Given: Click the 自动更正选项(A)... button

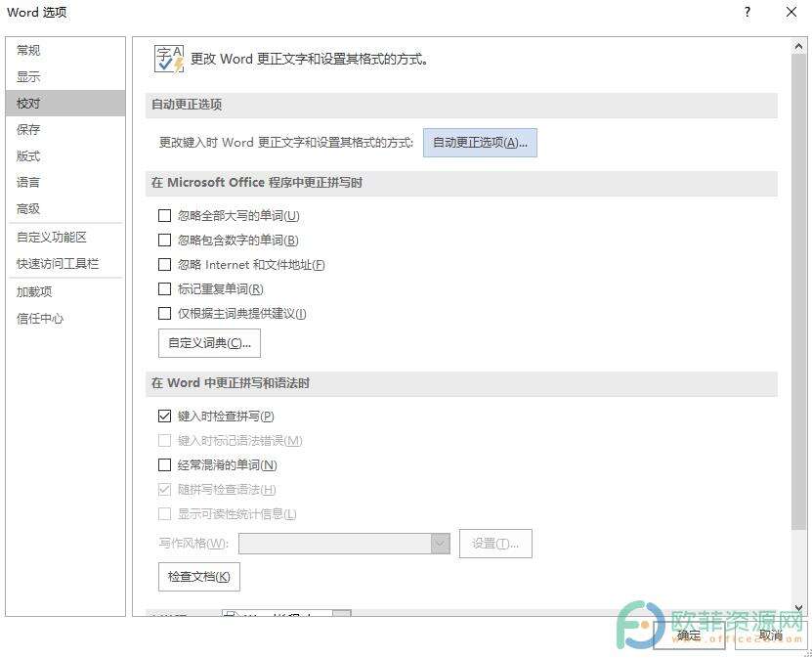Looking at the screenshot, I should pos(480,143).
